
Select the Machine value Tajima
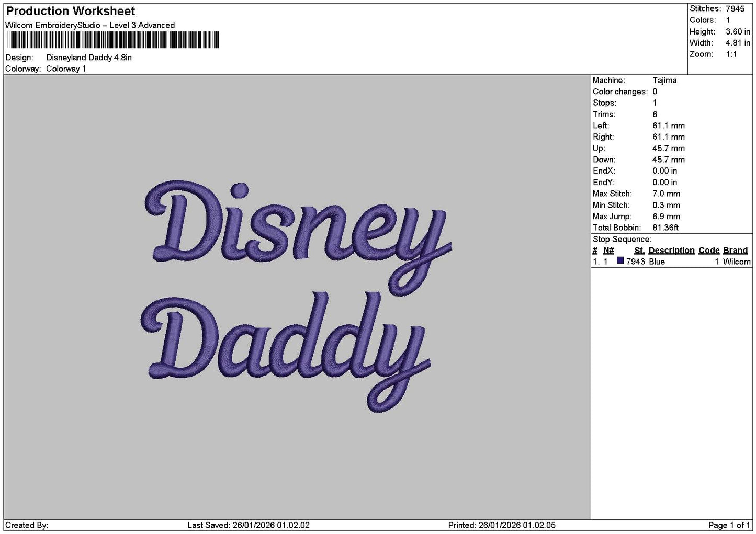click(664, 81)
